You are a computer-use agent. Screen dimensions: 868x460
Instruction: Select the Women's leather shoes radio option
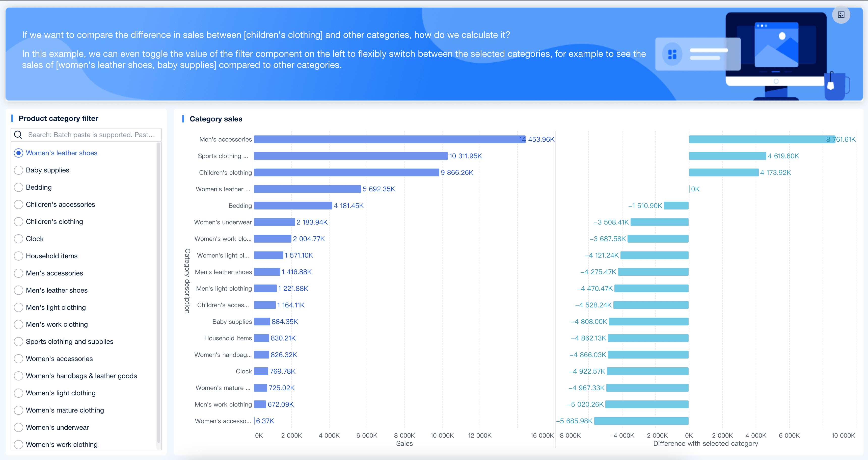[x=19, y=153]
